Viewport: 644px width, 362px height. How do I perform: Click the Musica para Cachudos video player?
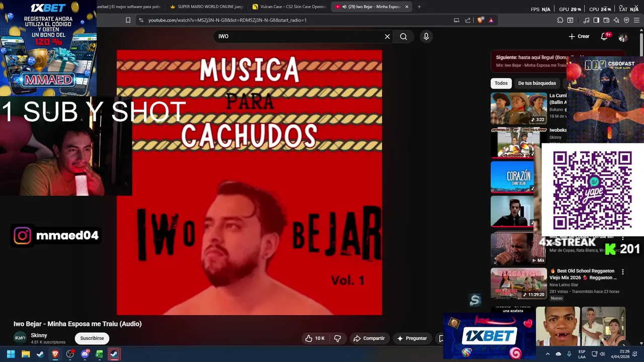point(250,182)
